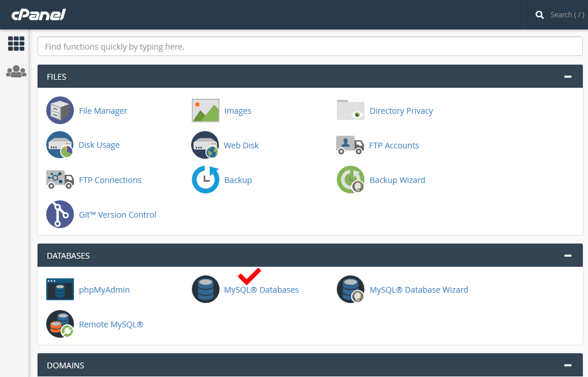Click the FILES section header title

click(57, 77)
